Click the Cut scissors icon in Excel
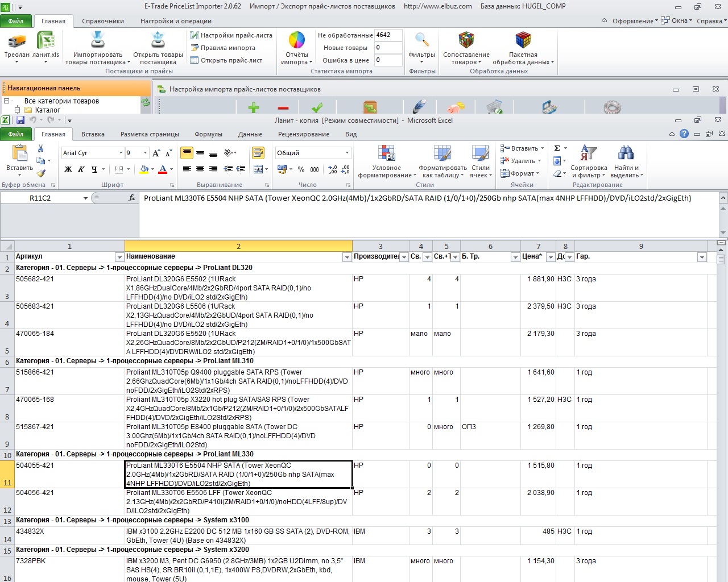This screenshot has width=728, height=582. click(40, 148)
